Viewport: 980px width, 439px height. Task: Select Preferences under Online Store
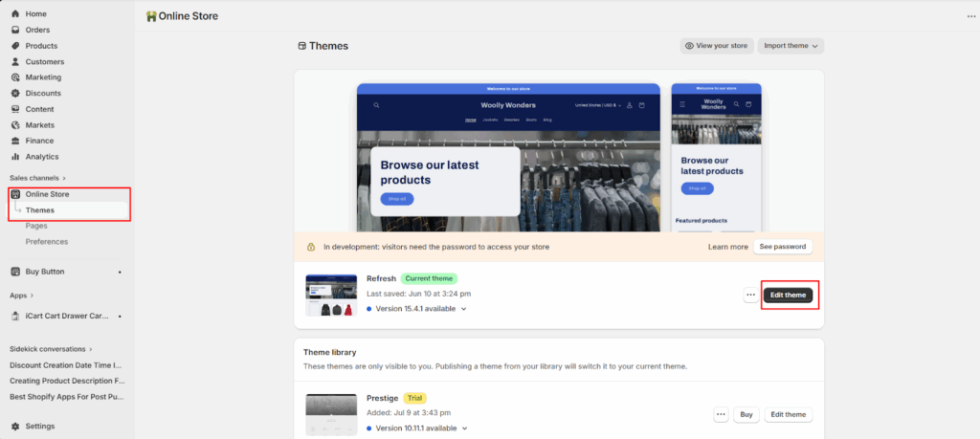[x=47, y=241]
